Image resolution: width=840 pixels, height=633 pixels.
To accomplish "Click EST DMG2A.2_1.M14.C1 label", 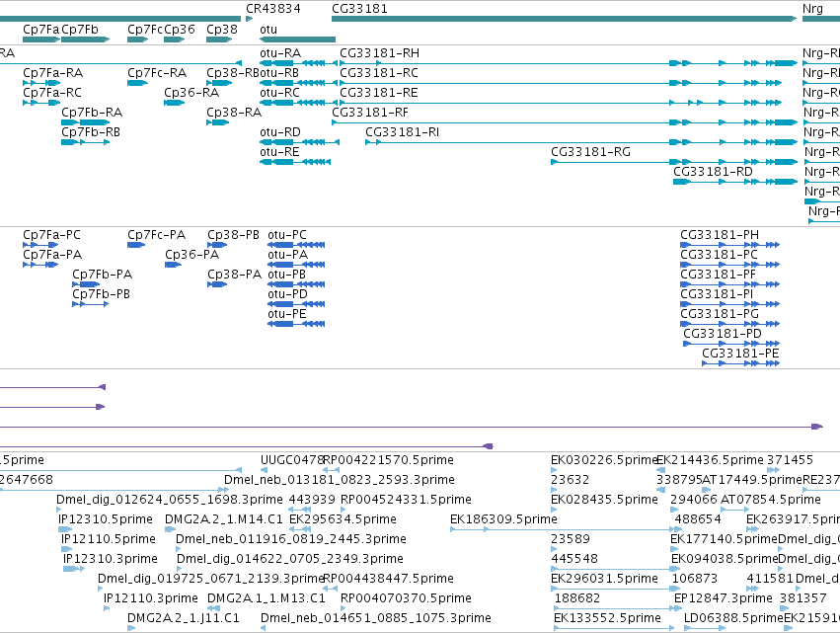I will (x=223, y=519).
